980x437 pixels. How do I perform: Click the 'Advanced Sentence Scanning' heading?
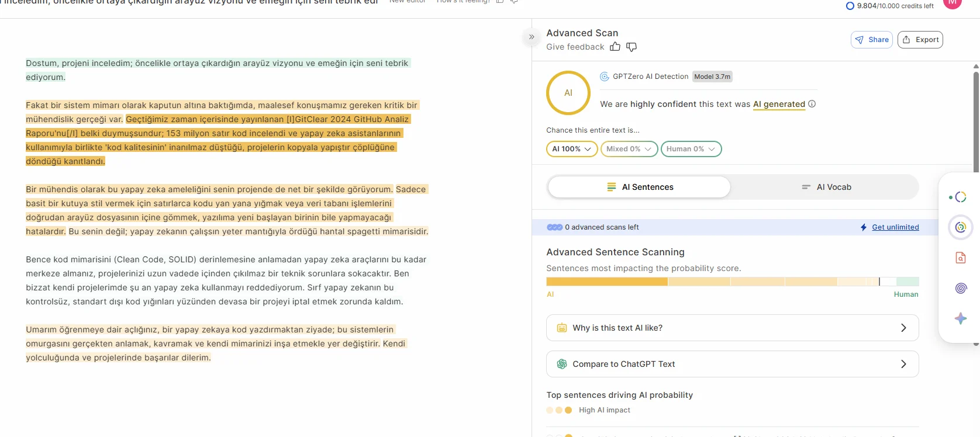coord(615,252)
